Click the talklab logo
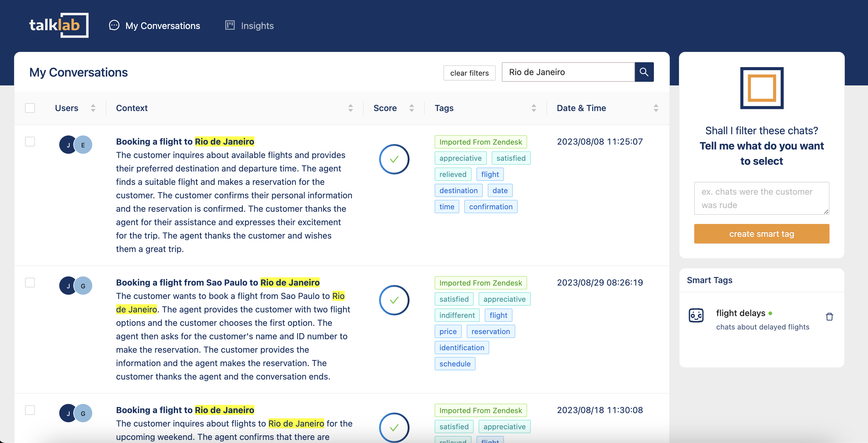 point(59,25)
